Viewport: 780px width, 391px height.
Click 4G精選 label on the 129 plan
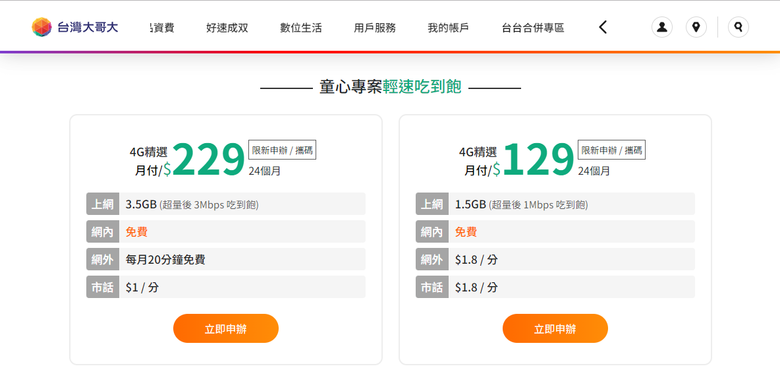[478, 152]
